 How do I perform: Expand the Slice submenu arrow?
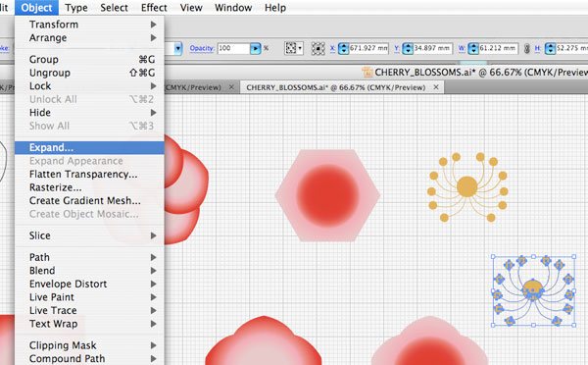click(154, 235)
